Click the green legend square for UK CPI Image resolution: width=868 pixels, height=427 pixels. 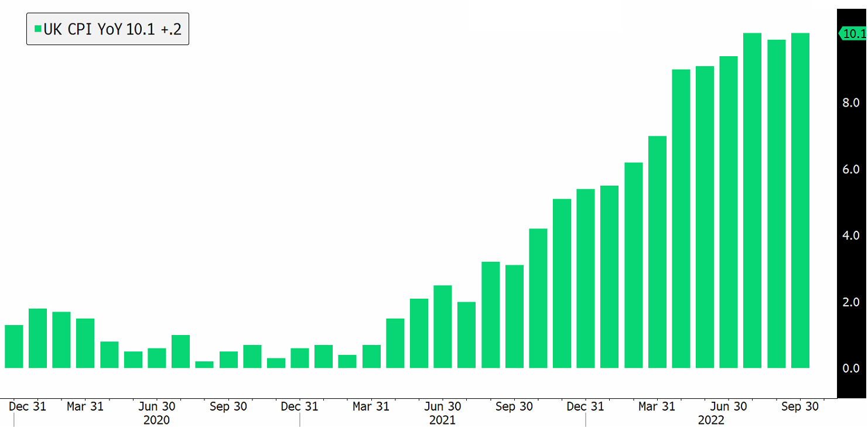[x=38, y=29]
